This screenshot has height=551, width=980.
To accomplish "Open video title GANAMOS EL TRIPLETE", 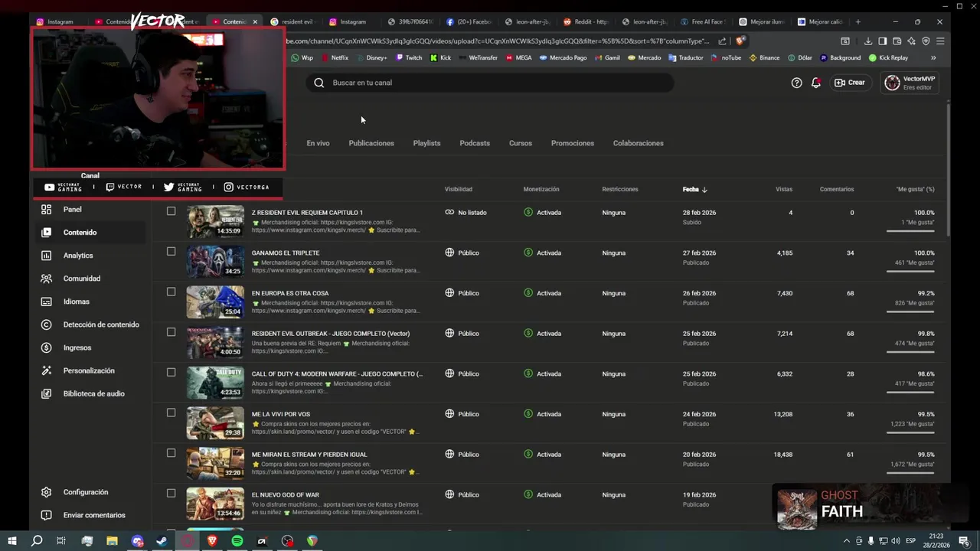I will (x=286, y=253).
